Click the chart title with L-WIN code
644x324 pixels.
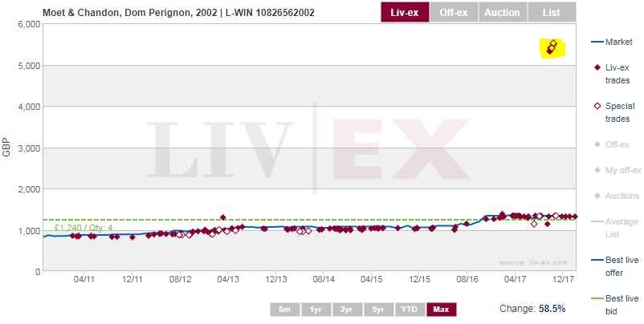(178, 12)
